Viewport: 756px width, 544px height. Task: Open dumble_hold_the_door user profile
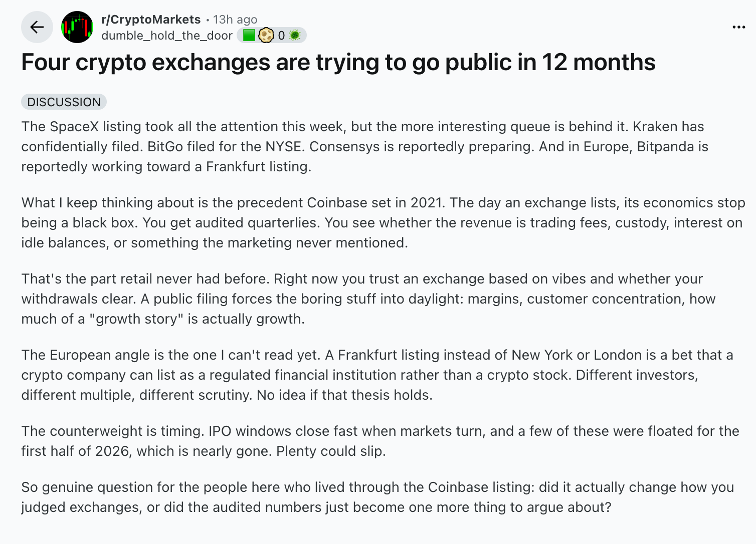point(167,36)
